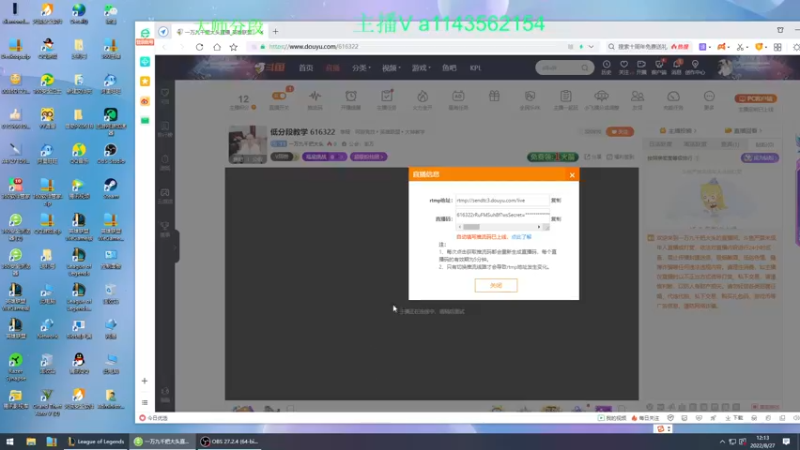The height and width of the screenshot is (450, 800).
Task: Open the clipboard tool icon
Action: pos(565,99)
